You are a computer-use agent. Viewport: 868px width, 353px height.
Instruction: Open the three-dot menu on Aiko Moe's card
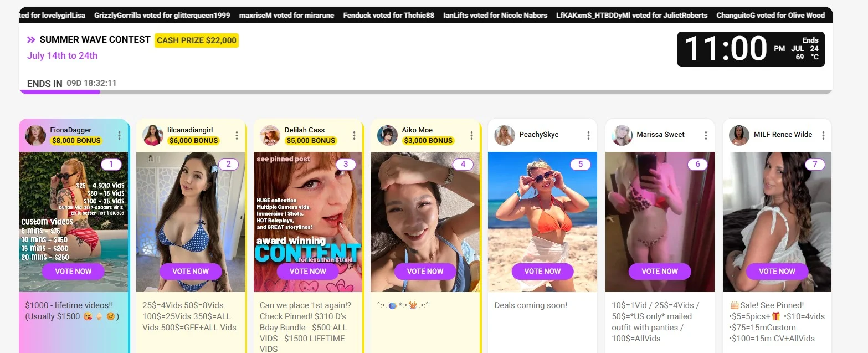pos(471,135)
